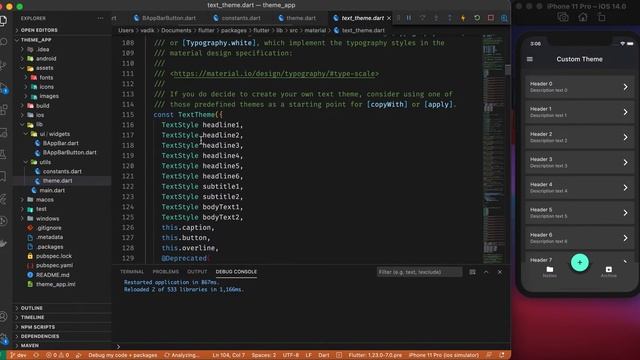The height and width of the screenshot is (360, 640).
Task: Open the hamburger menu in Custom Theme app
Action: tap(530, 59)
